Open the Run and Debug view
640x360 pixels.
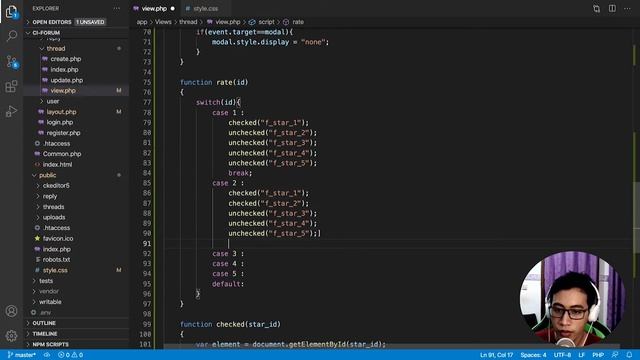coord(11,111)
